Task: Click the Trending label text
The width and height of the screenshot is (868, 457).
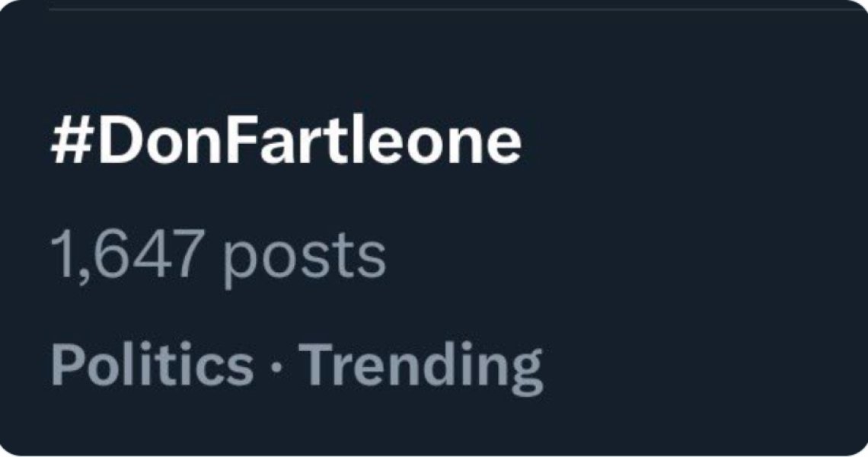Action: [420, 366]
